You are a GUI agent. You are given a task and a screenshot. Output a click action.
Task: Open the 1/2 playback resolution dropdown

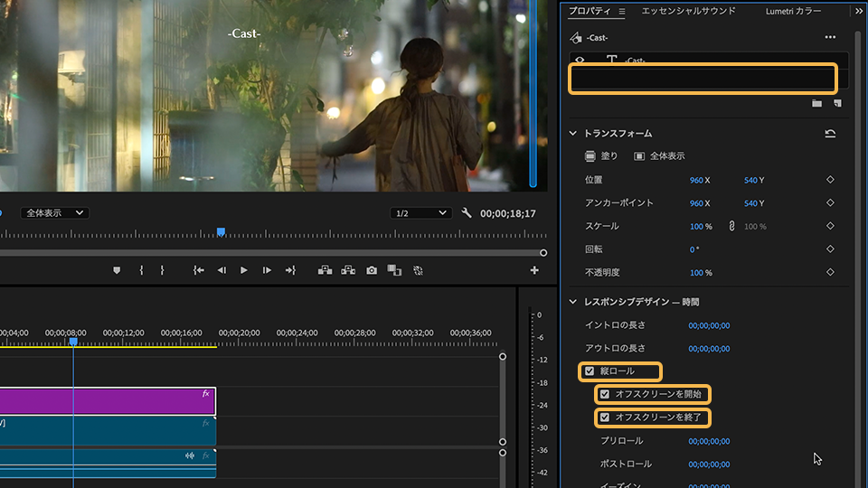point(420,213)
